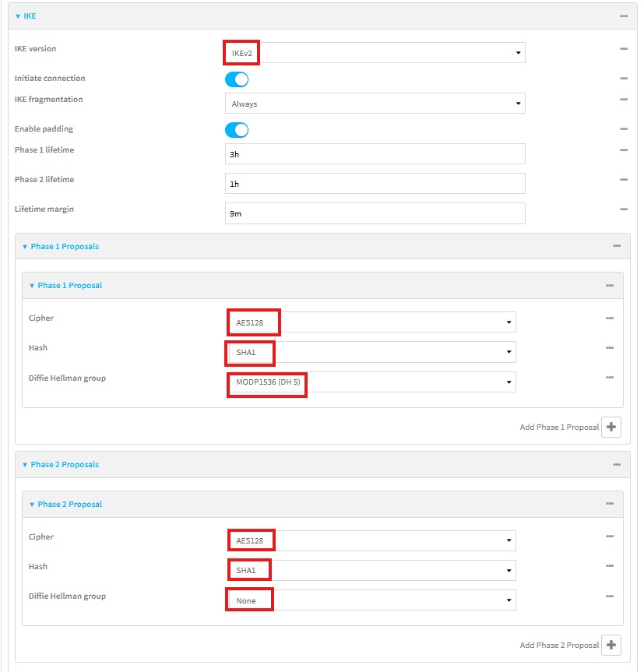Toggle the Initiate connection switch
Viewport: 644px width, 672px height.
[237, 79]
